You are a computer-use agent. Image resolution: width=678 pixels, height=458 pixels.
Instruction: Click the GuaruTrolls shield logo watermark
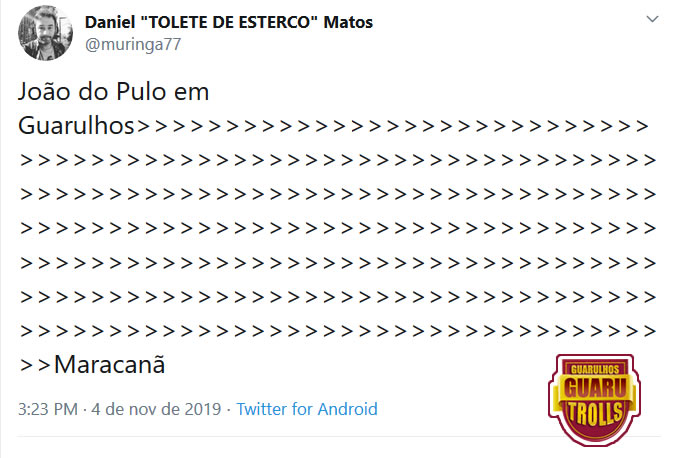[594, 400]
